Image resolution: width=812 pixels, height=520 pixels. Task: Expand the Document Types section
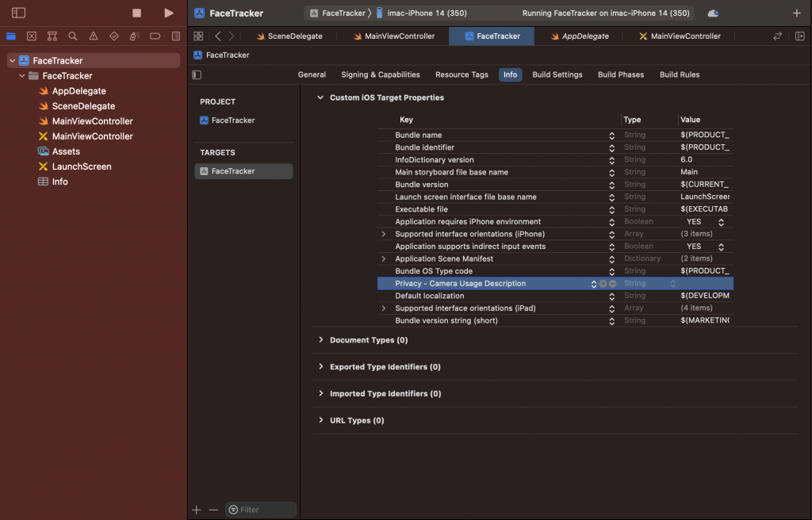[x=321, y=340]
